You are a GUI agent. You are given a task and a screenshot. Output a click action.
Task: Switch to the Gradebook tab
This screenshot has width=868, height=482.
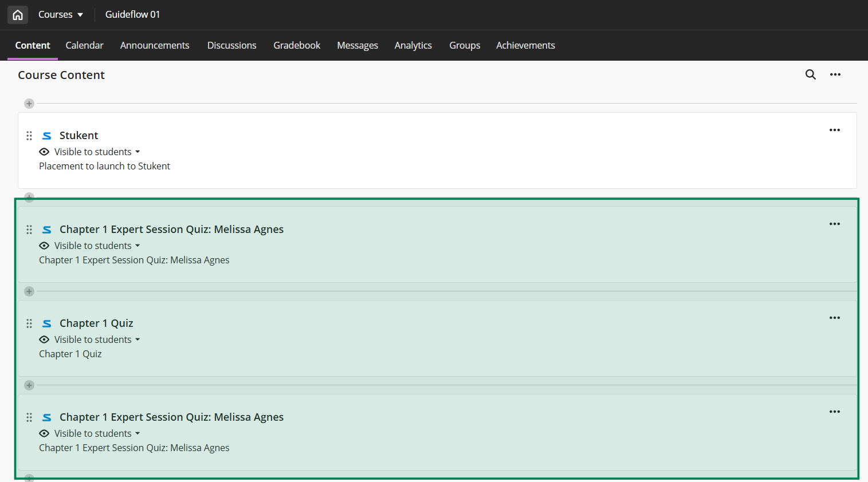pos(296,45)
